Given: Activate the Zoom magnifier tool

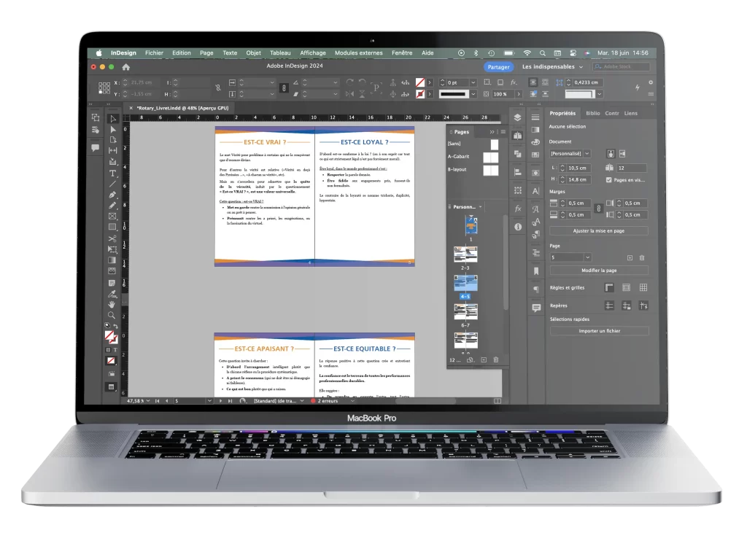Looking at the screenshot, I should pos(112,315).
